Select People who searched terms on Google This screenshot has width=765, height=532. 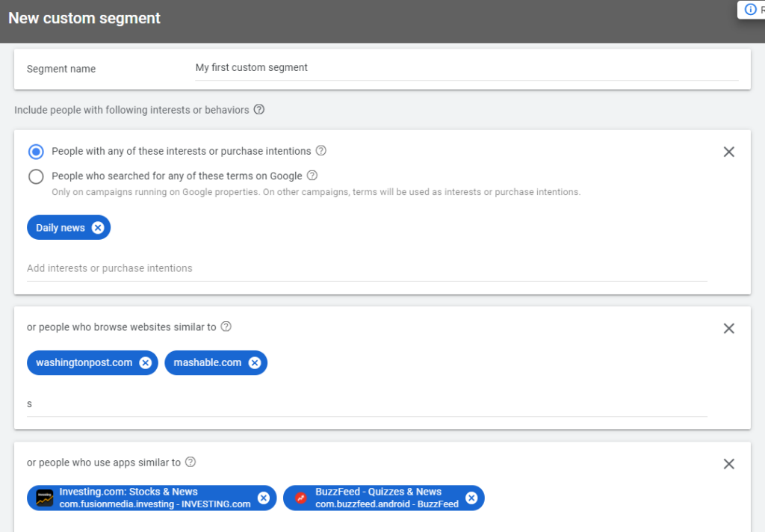point(36,177)
